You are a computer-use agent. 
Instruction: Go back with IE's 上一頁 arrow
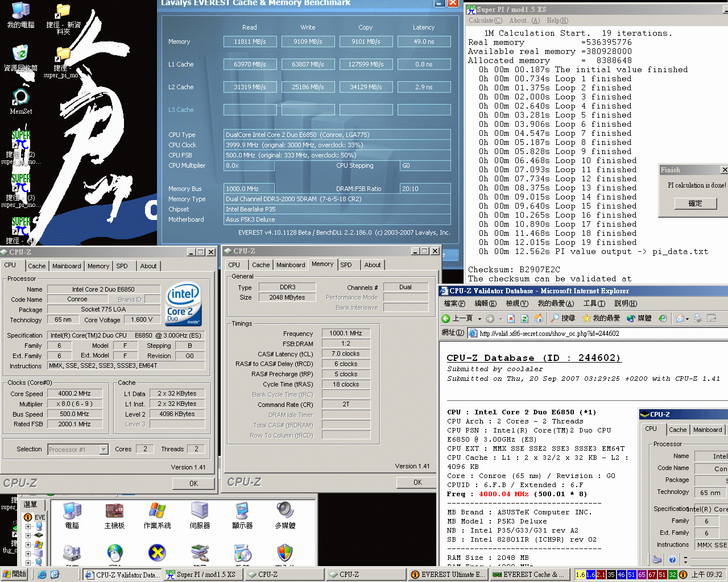pyautogui.click(x=458, y=318)
